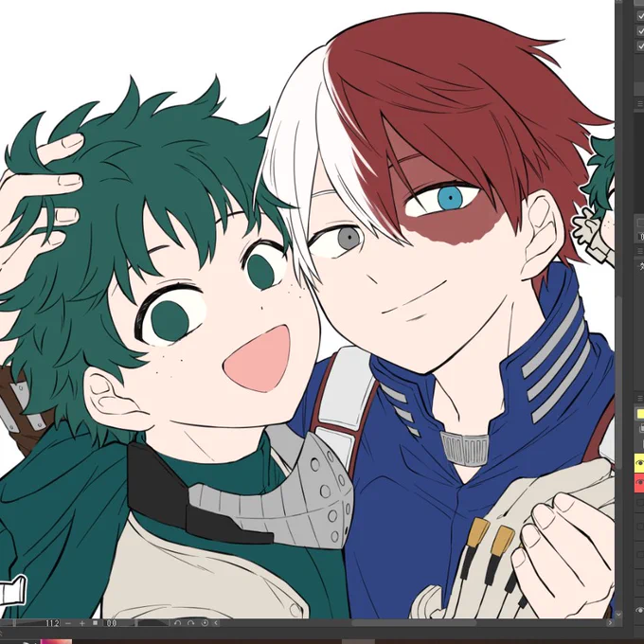The image size is (644, 644).
Task: Click the zoom in plus button
Action: click(82, 623)
